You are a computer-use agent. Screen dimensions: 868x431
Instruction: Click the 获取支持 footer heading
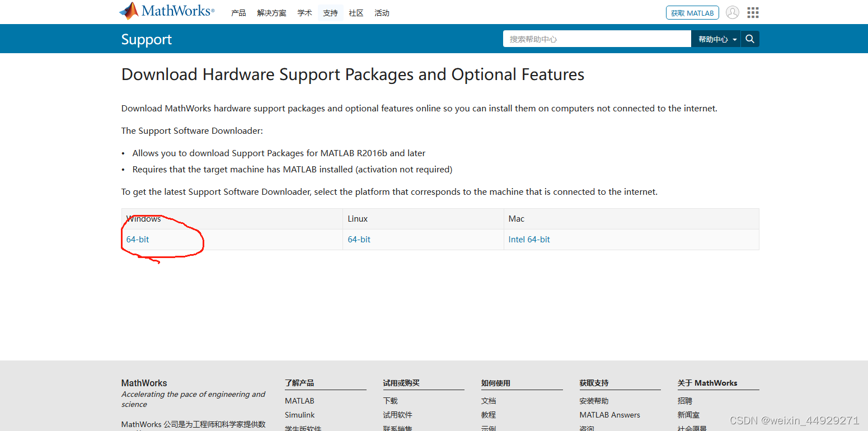(x=594, y=383)
